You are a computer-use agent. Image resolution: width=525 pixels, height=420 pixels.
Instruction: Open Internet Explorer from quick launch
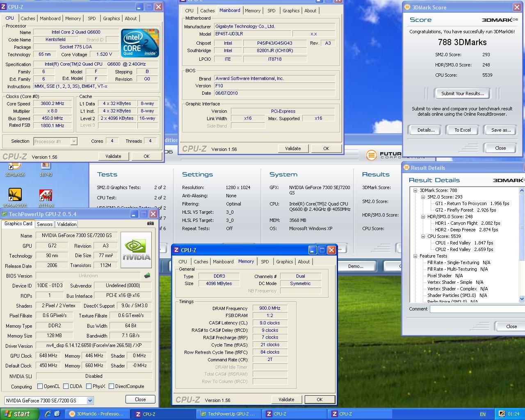tap(48, 414)
